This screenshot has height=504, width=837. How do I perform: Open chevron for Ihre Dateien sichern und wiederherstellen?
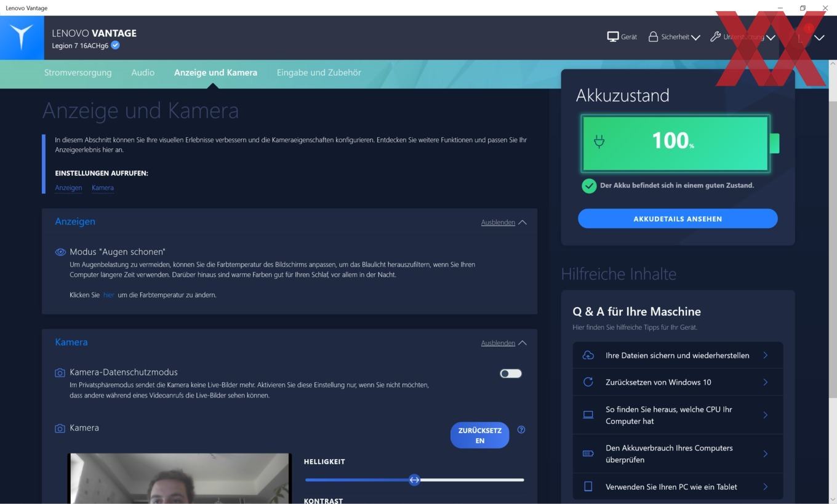[766, 355]
